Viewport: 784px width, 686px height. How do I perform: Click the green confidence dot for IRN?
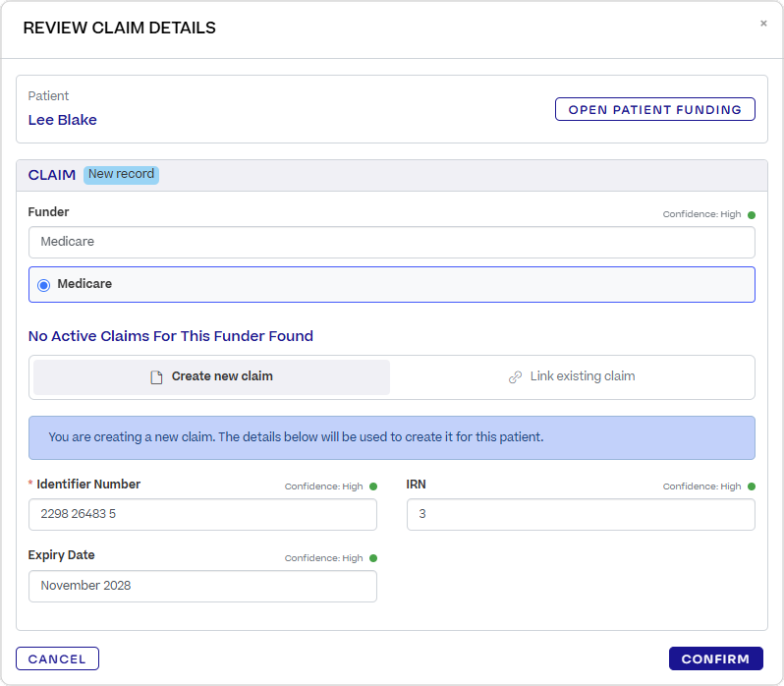751,486
